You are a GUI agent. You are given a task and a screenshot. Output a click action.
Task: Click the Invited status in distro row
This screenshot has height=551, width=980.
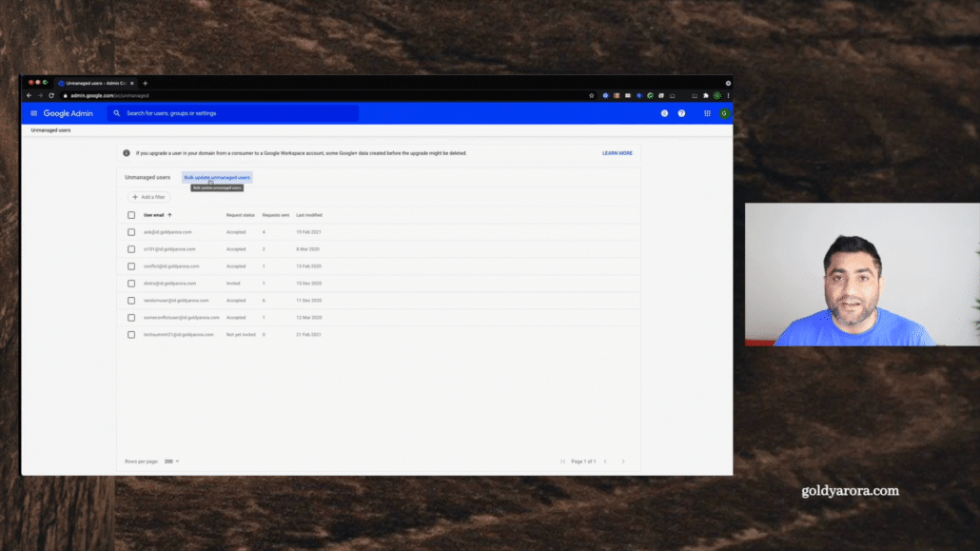point(233,284)
